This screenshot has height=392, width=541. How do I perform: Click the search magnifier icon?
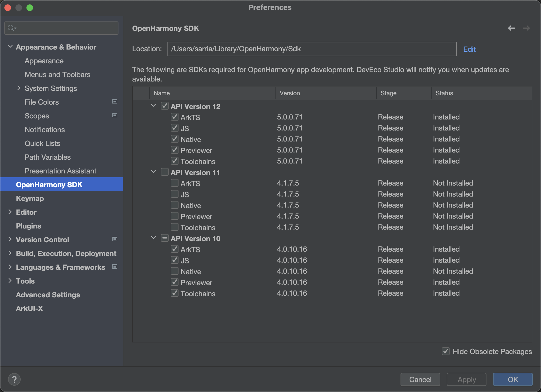[12, 28]
